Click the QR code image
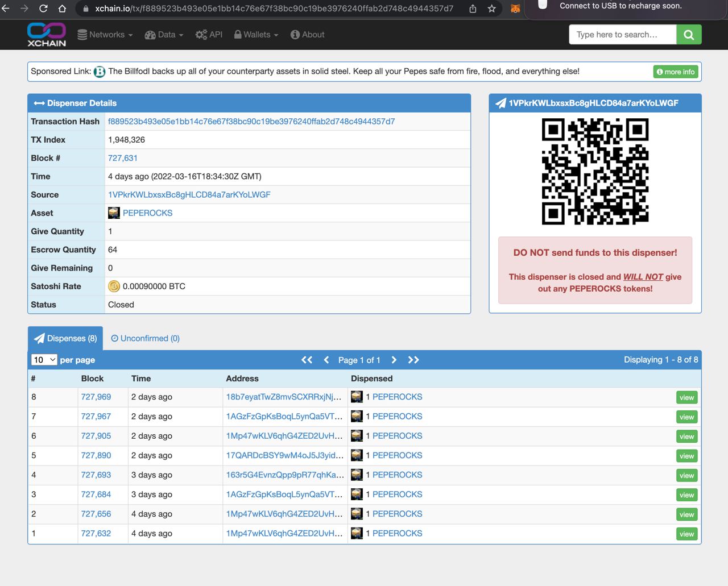Screen dimensions: 728x586 (x=595, y=172)
